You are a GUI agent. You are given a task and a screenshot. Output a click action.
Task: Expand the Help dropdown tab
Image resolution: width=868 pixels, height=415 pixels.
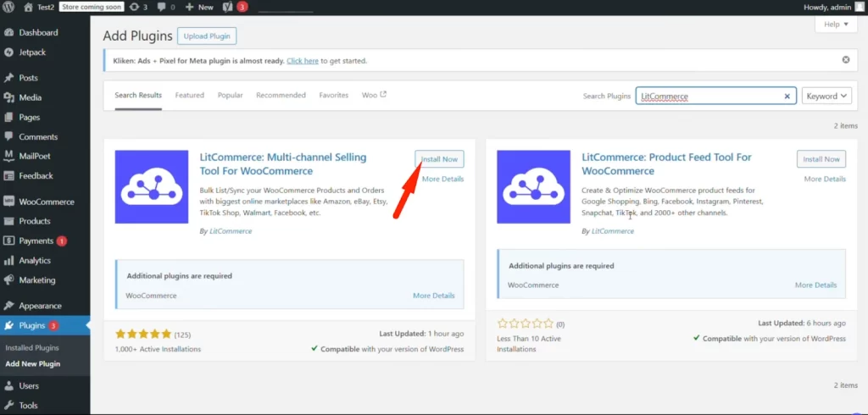pos(836,25)
